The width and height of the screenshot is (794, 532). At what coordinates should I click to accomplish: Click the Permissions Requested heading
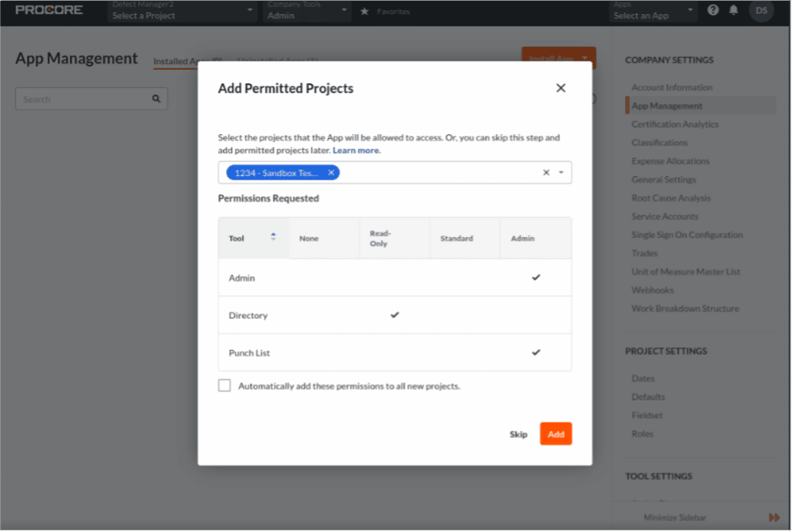pos(269,199)
